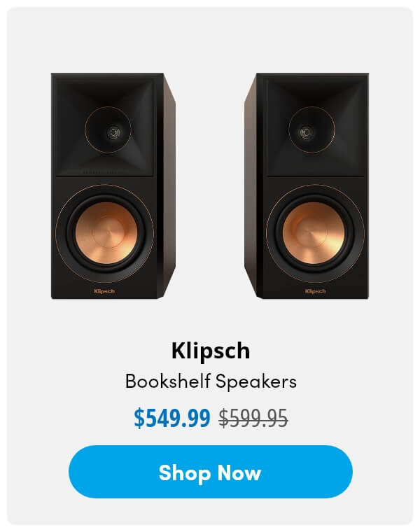Click the left speaker's square horn flare
Image resolution: width=420 pixels, height=532 pixels.
104,127
